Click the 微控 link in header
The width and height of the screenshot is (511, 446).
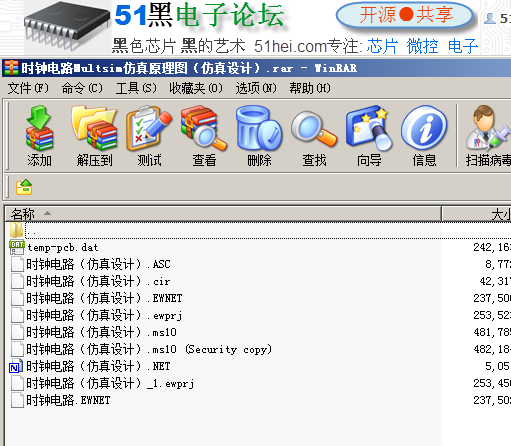pyautogui.click(x=422, y=46)
